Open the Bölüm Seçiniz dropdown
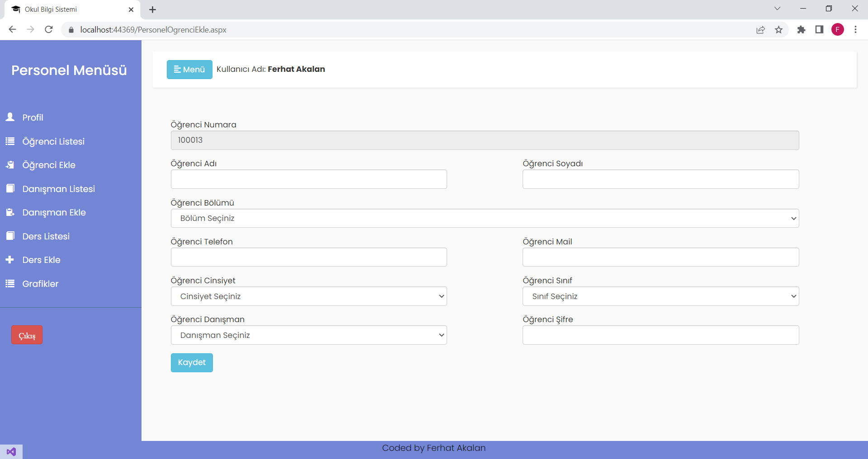Image resolution: width=868 pixels, height=459 pixels. (485, 218)
